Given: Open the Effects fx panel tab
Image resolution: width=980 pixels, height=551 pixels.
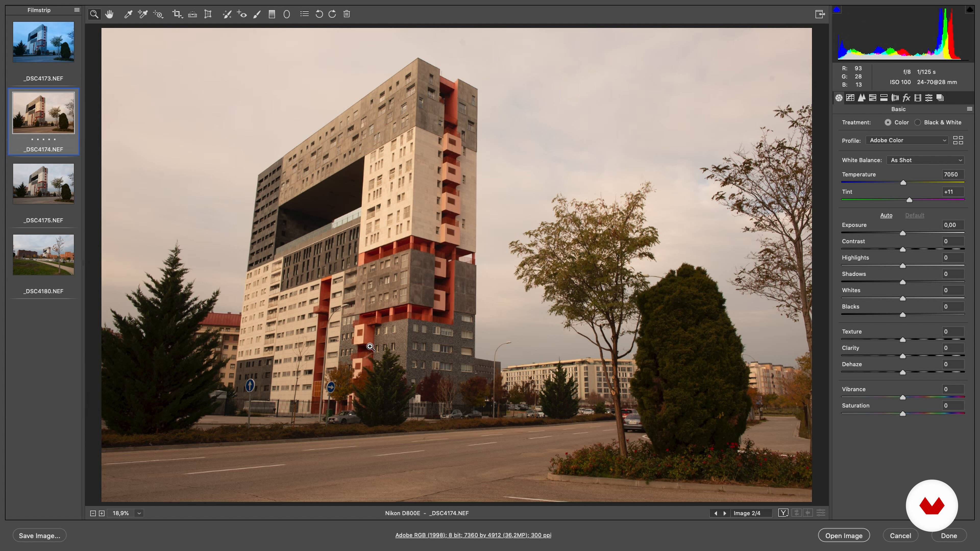Looking at the screenshot, I should coord(906,98).
